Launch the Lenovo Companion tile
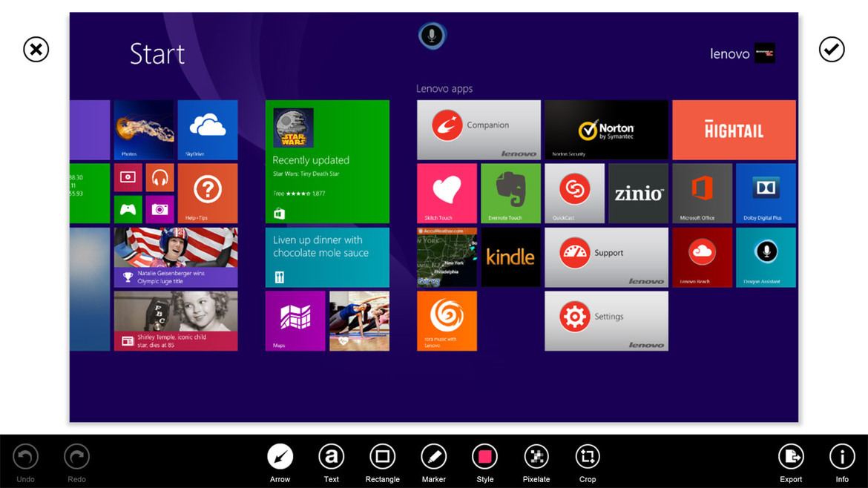 (479, 130)
